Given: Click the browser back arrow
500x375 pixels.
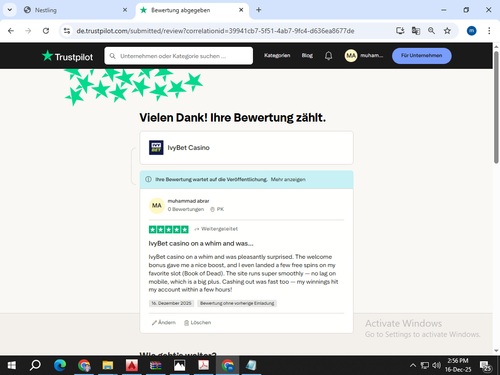Looking at the screenshot, I should pyautogui.click(x=11, y=31).
